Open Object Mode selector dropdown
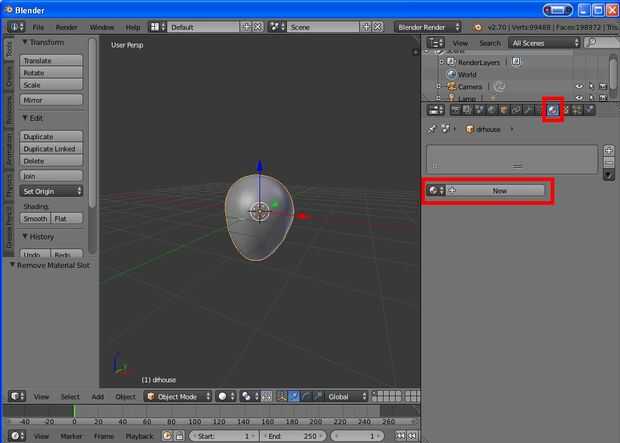Image resolution: width=620 pixels, height=443 pixels. click(178, 396)
